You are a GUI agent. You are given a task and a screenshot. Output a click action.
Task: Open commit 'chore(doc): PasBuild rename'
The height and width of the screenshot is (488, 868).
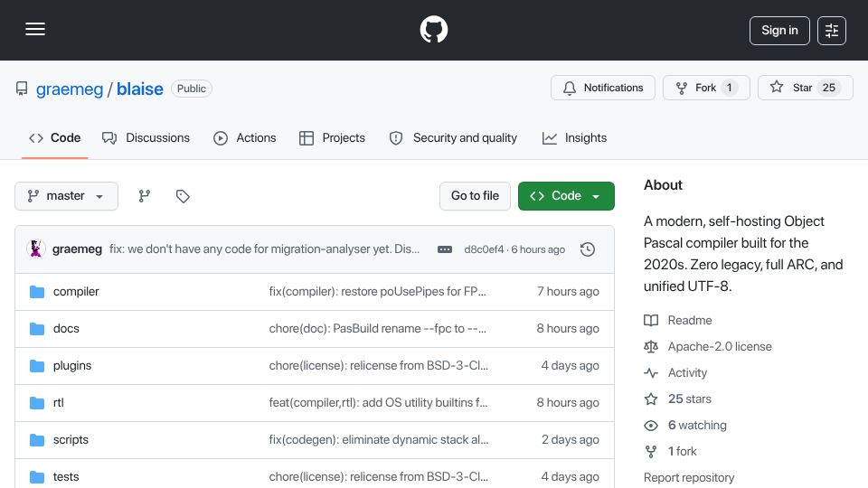coord(378,329)
